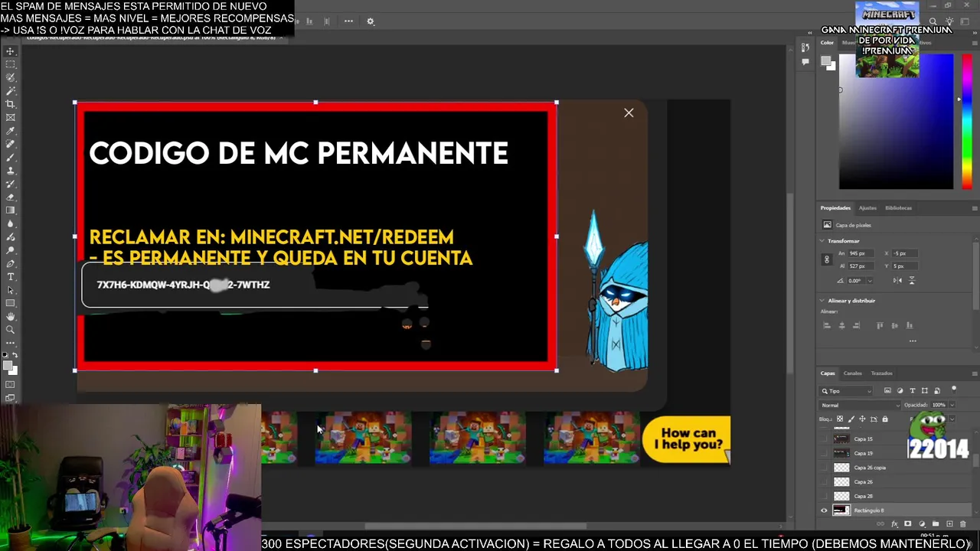
Task: Select the Hand tool
Action: click(11, 316)
